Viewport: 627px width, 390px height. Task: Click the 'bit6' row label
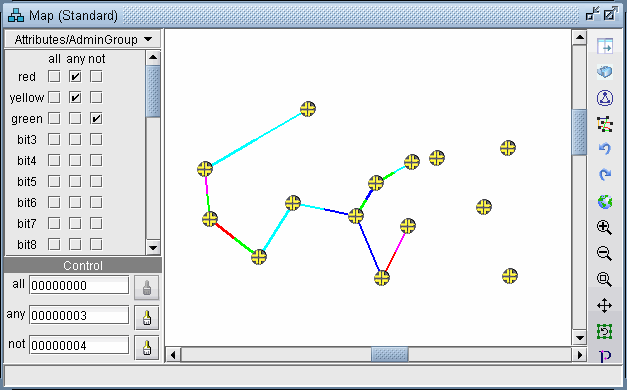(27, 202)
